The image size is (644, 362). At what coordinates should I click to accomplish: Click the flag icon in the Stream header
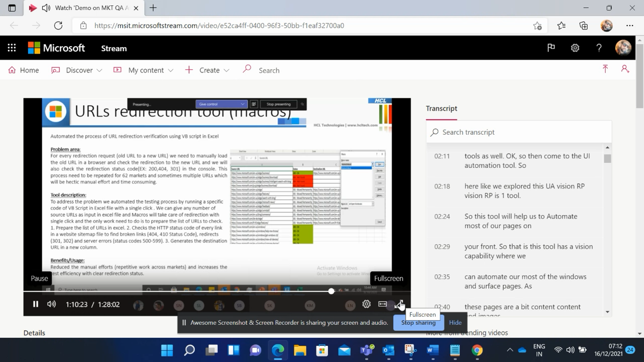pos(551,48)
